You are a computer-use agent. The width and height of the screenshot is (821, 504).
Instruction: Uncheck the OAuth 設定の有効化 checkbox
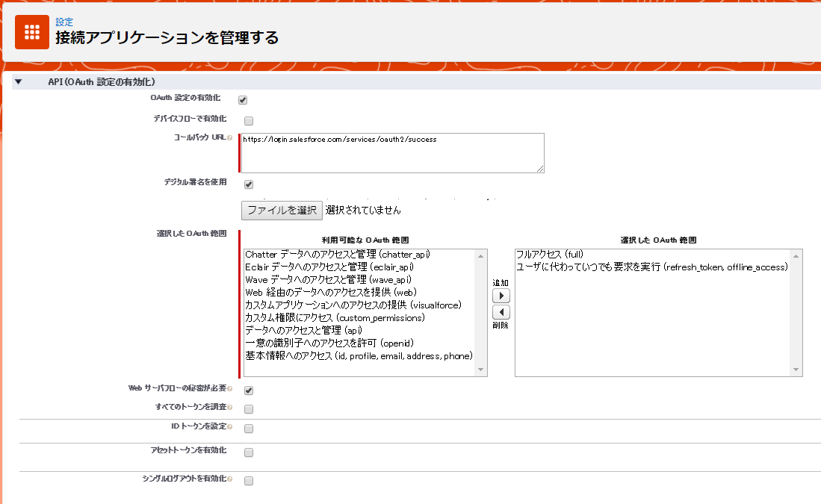(x=243, y=100)
